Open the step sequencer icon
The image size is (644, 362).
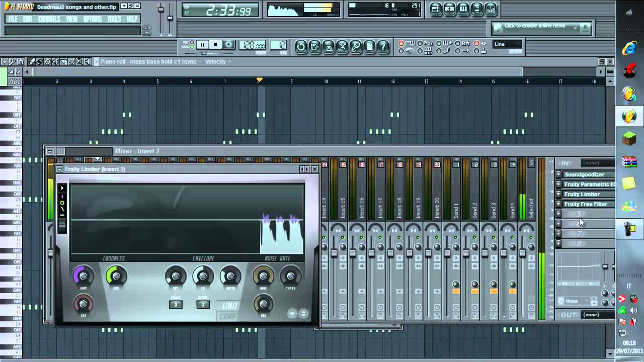click(450, 9)
